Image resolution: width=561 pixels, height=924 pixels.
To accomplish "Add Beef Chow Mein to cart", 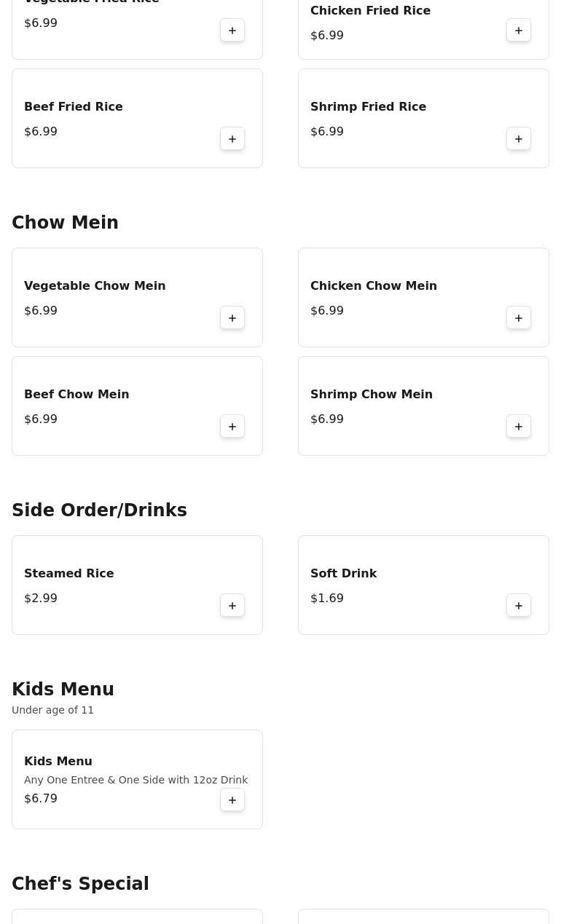I will tap(232, 427).
